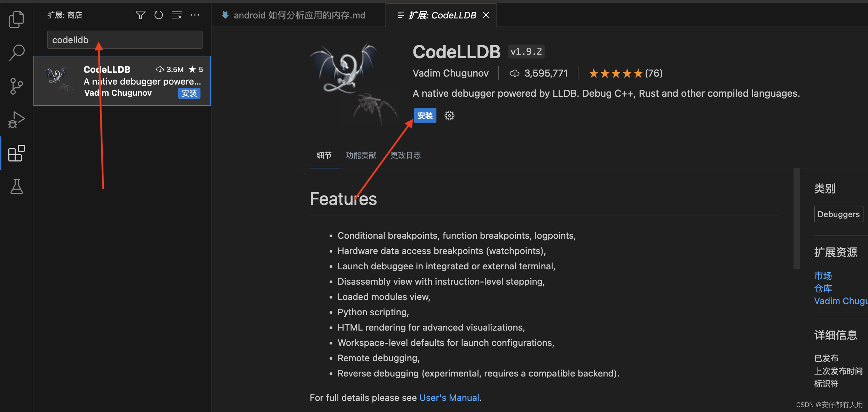Select the CodeLLDB entry in results list
Viewport: 868px width, 412px height.
(x=122, y=81)
